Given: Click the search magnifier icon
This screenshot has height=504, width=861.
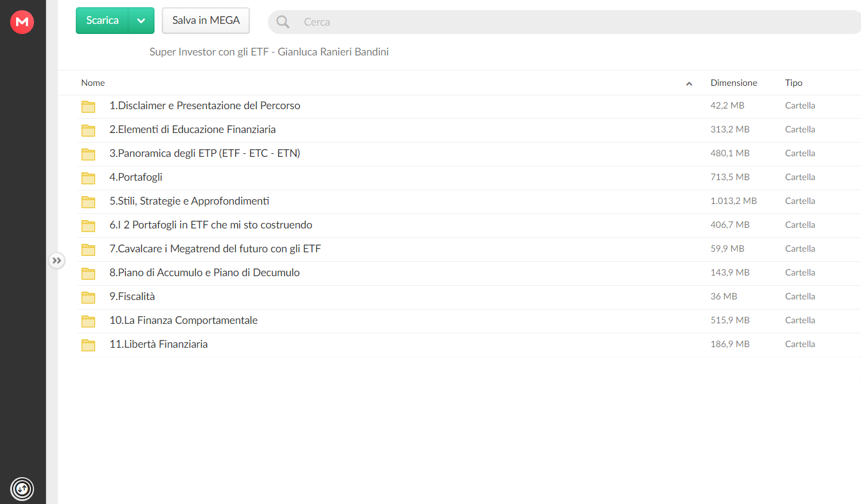Looking at the screenshot, I should [283, 22].
